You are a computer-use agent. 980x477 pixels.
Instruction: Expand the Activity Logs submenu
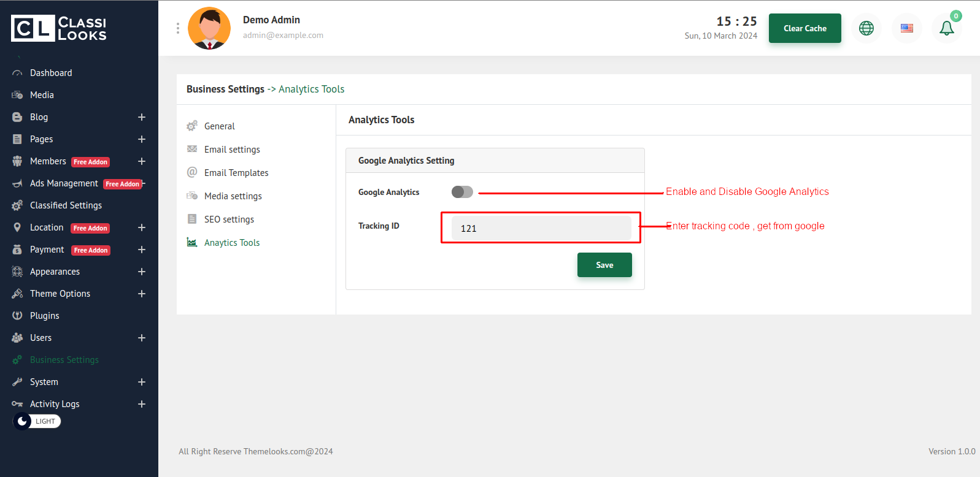coord(142,404)
